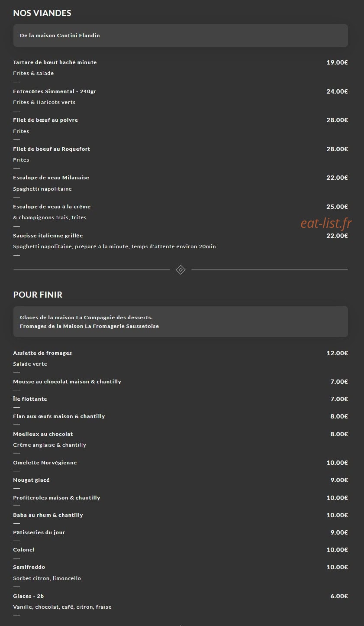Select the NOS VIANDES section heading

pos(42,13)
